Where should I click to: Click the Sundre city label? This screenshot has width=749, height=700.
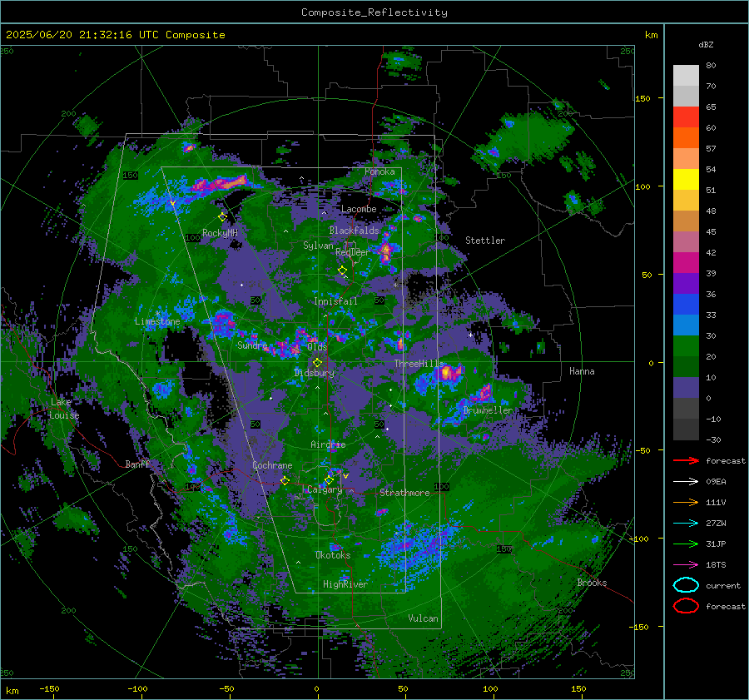[252, 345]
